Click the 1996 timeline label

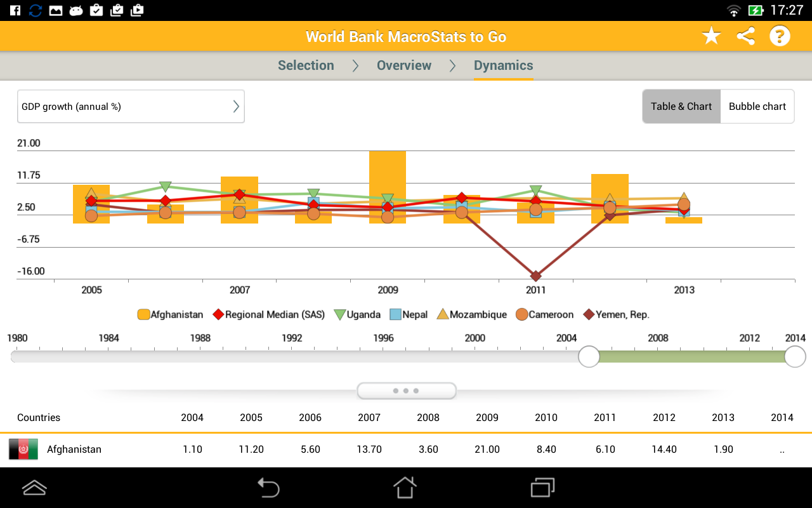(383, 338)
